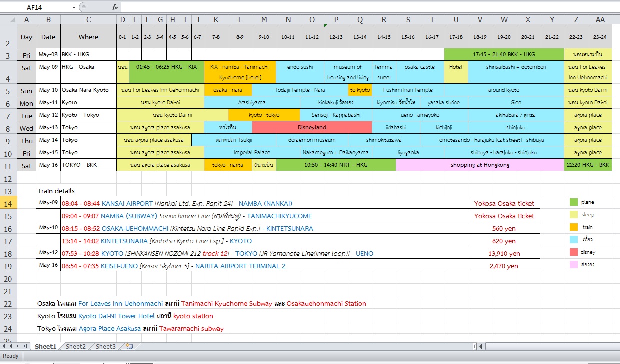This screenshot has width=620, height=364.
Task: Click in the formula bar input area
Action: 370,7
